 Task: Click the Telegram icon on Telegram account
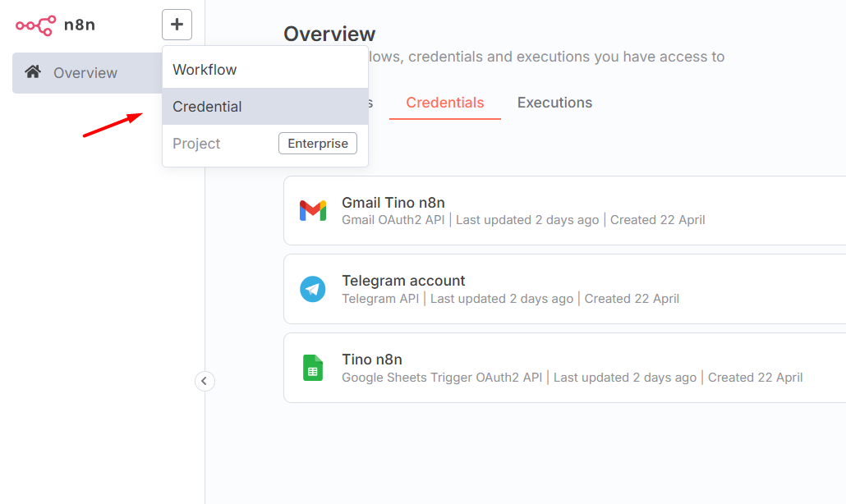(x=313, y=289)
